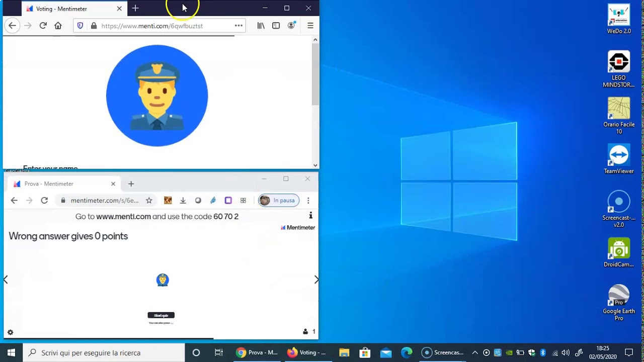Open Firefox hamburger application menu
The image size is (644, 362).
[x=310, y=26]
